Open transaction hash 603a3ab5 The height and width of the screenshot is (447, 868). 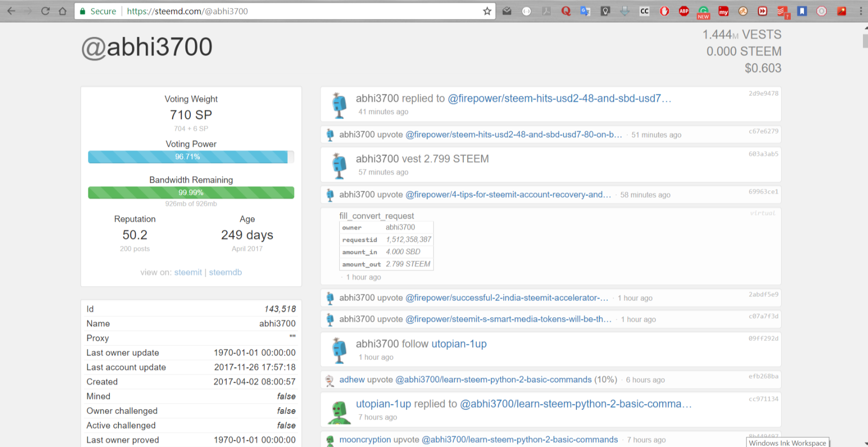764,154
